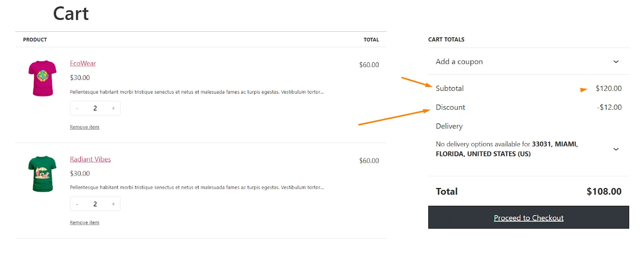This screenshot has height=254, width=644.
Task: Open the Radiant Vibes product link
Action: tap(90, 160)
